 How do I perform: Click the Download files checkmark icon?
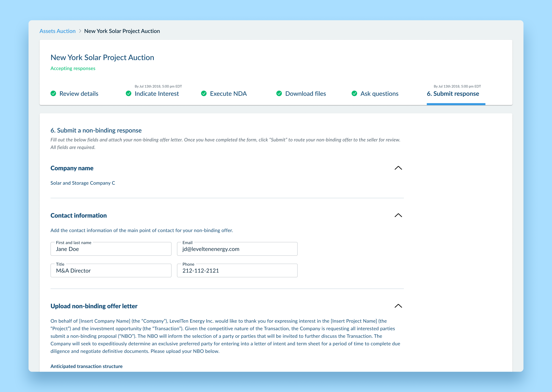[x=279, y=93]
